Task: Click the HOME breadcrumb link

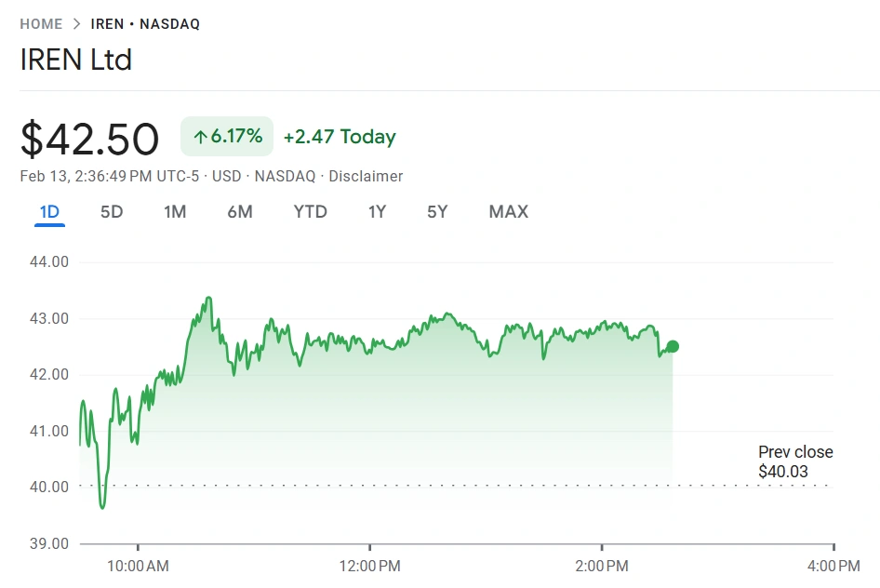Action: [x=41, y=24]
